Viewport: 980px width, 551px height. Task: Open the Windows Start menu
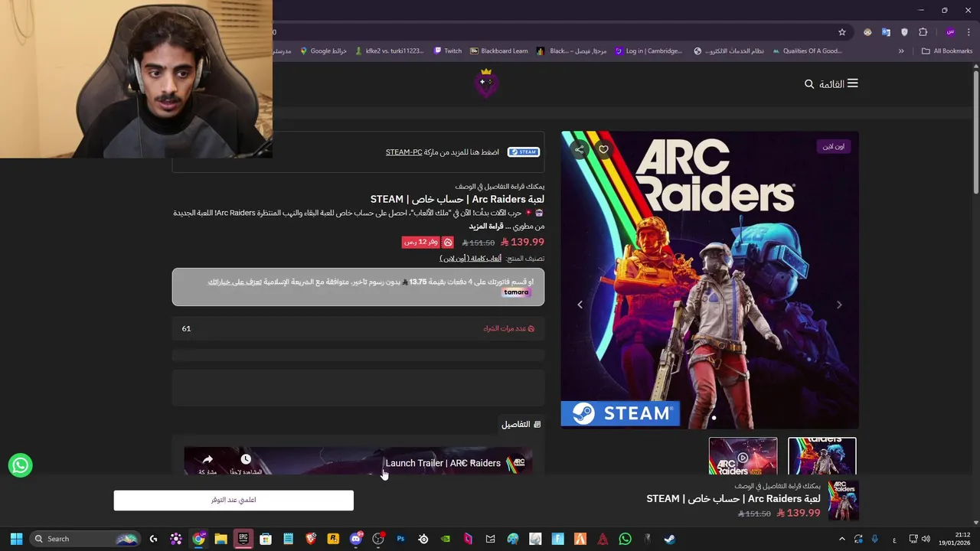(x=16, y=539)
